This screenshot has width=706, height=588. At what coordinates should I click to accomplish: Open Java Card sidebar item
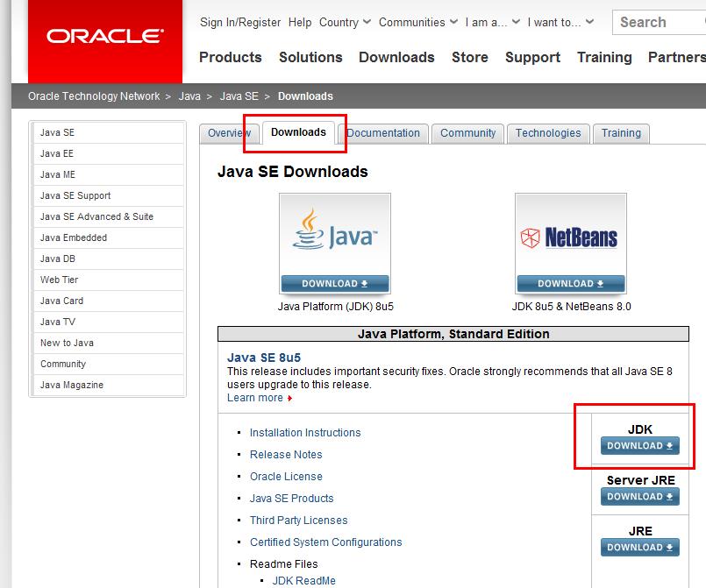(x=108, y=301)
